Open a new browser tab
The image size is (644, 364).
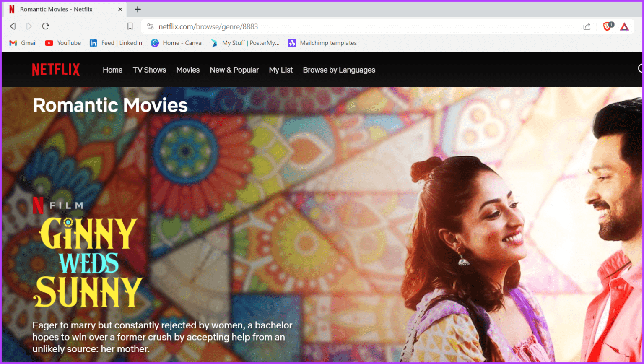(138, 9)
